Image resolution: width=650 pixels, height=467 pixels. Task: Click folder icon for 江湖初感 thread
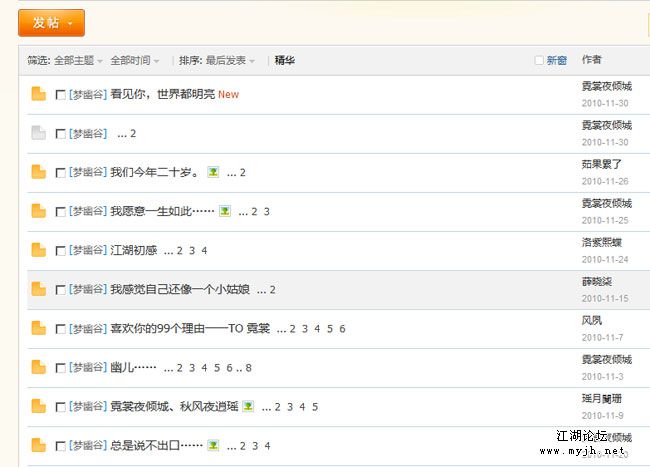pos(39,250)
